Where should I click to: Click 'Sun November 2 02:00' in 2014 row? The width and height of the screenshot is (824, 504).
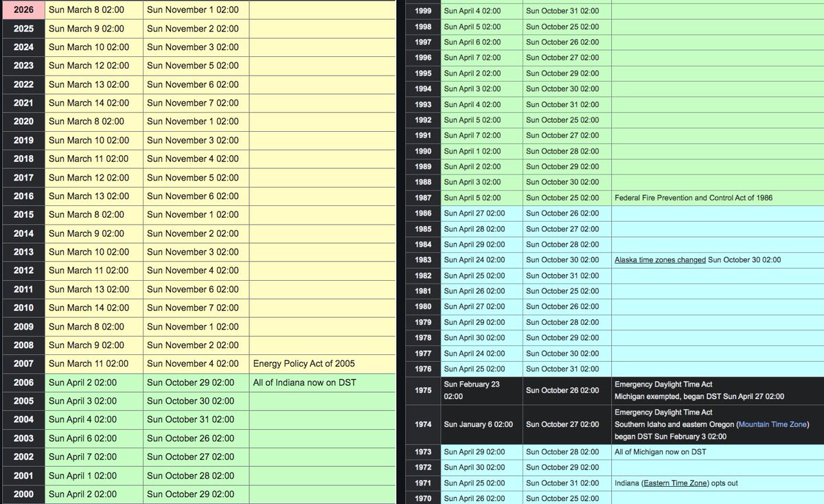193,233
